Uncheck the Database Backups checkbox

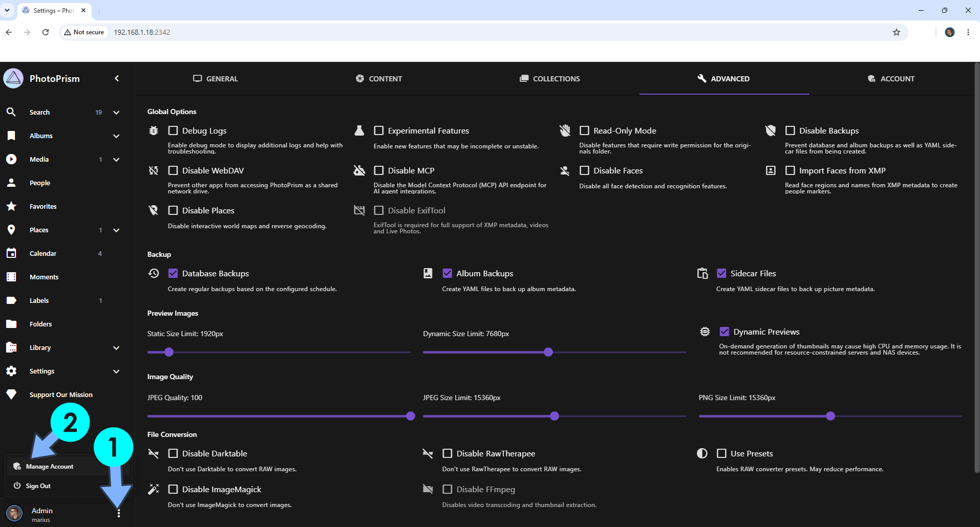(173, 273)
